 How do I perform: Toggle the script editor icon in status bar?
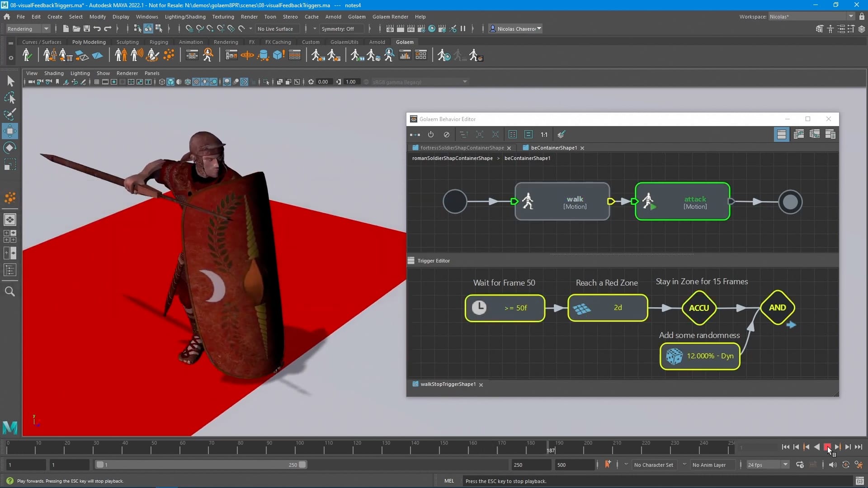(859, 481)
